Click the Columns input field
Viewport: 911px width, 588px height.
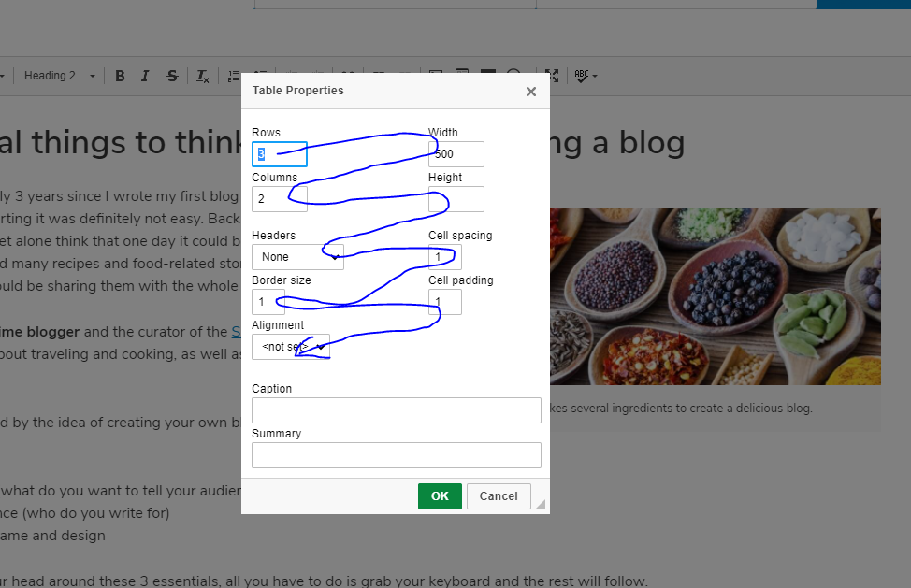tap(280, 199)
